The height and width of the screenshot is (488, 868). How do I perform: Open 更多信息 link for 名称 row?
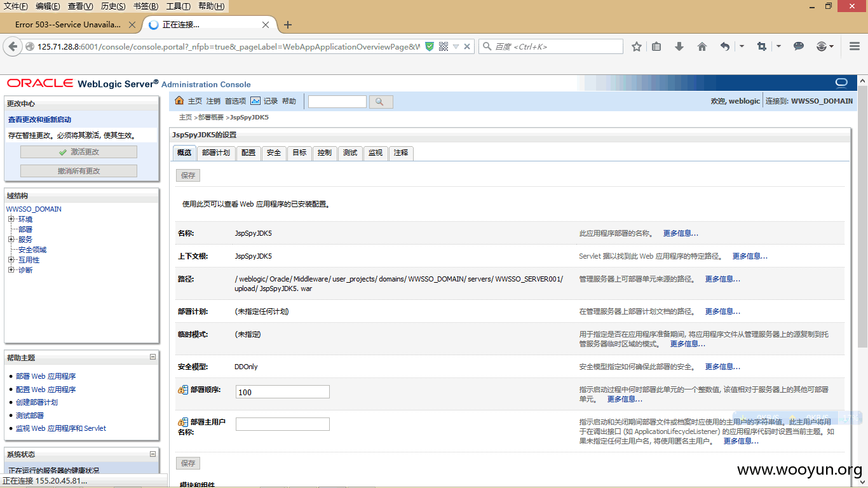681,233
